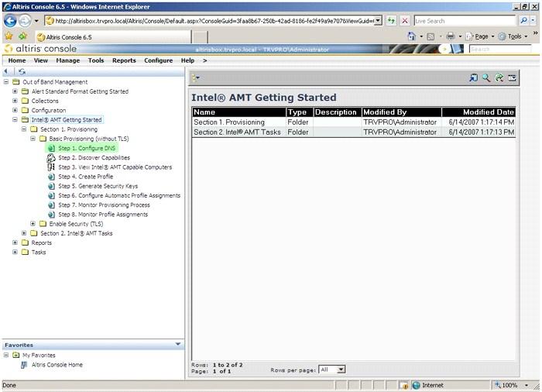Open the recent pages dropdown arrow

36,21
